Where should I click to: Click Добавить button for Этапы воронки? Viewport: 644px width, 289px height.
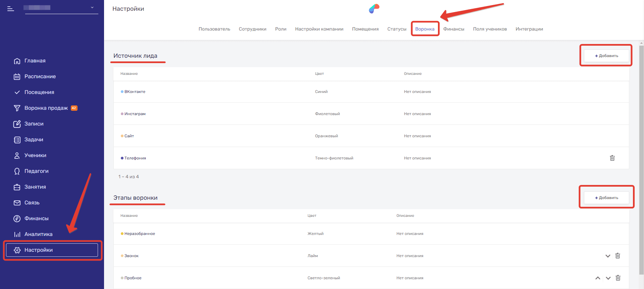(x=606, y=198)
